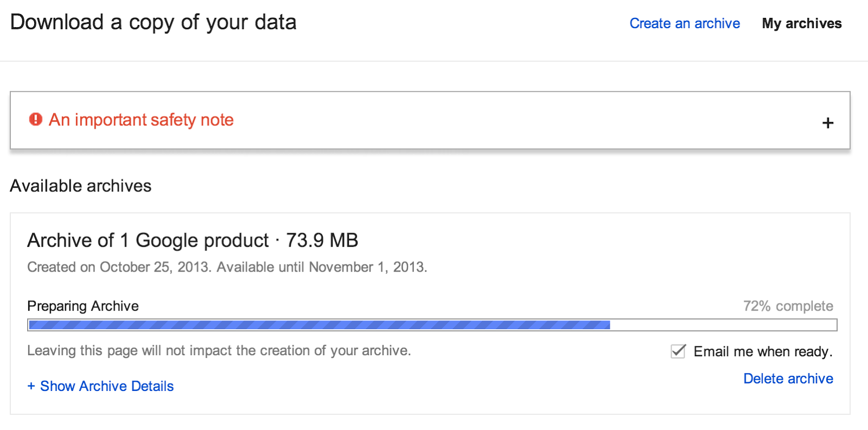The height and width of the screenshot is (430, 868).
Task: Click the "73.9 MB" archive size text
Action: [x=322, y=240]
